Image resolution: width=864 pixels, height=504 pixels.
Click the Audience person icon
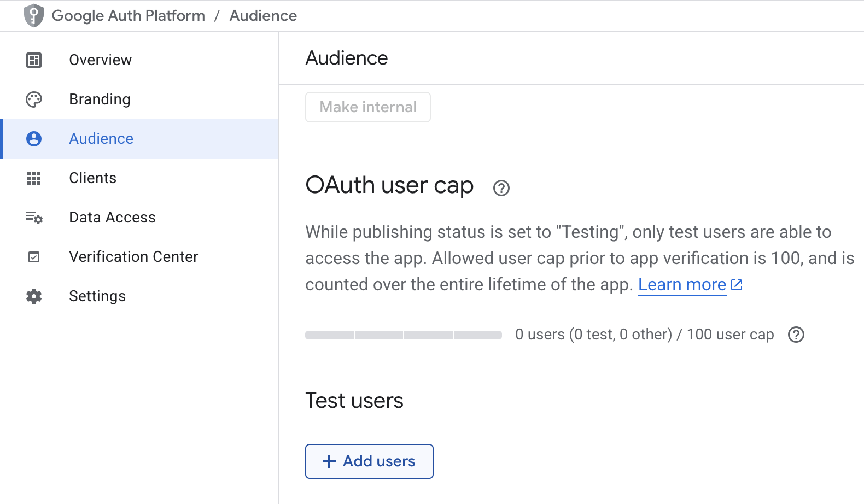click(x=34, y=139)
